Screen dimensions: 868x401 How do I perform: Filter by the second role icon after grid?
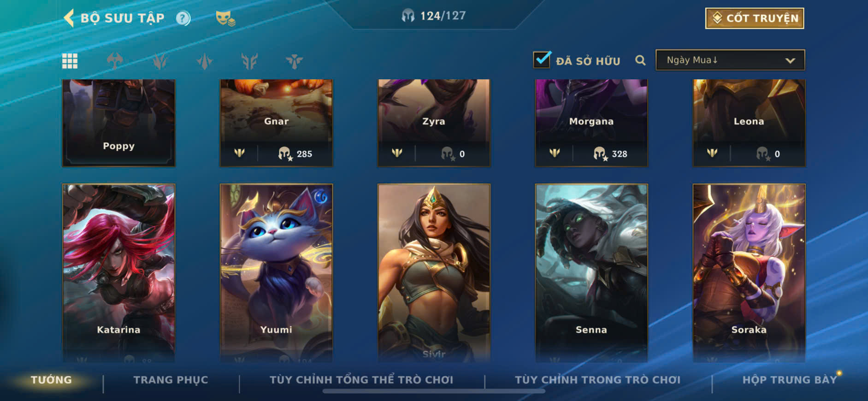click(160, 61)
